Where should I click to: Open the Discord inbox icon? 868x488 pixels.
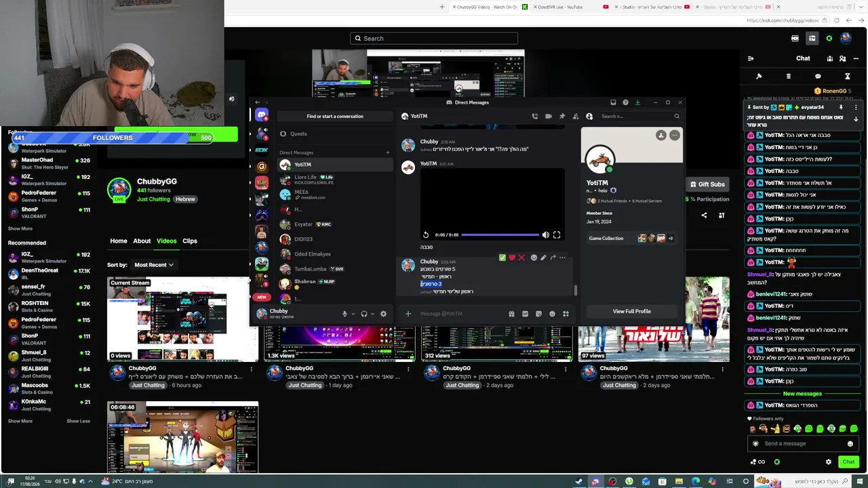613,102
